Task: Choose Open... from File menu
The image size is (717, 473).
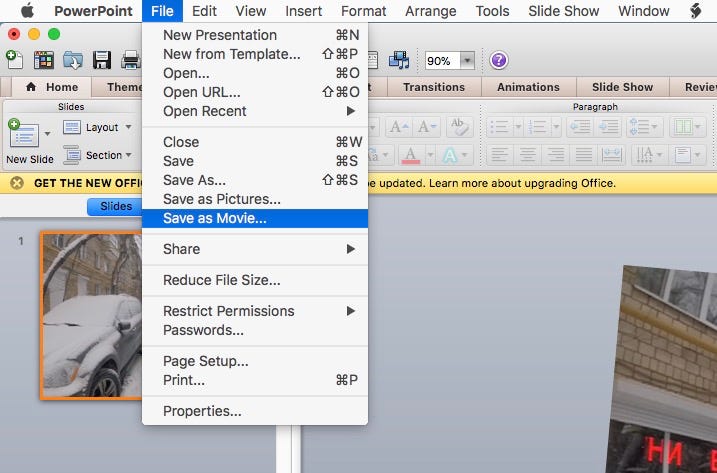Action: [x=255, y=73]
